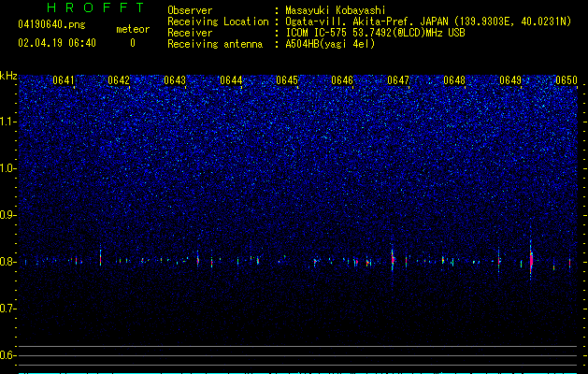Click the 0648 time marker
The width and height of the screenshot is (588, 374).
pyautogui.click(x=454, y=80)
